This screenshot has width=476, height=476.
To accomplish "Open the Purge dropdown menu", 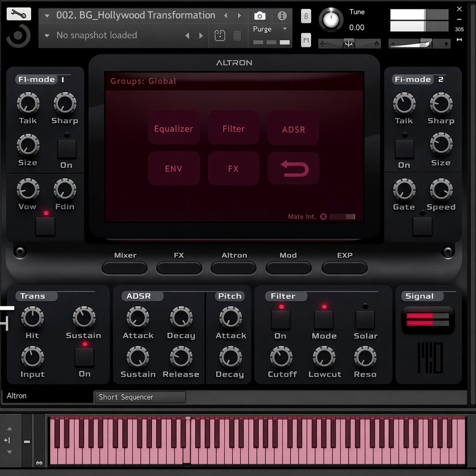I will 270,29.
